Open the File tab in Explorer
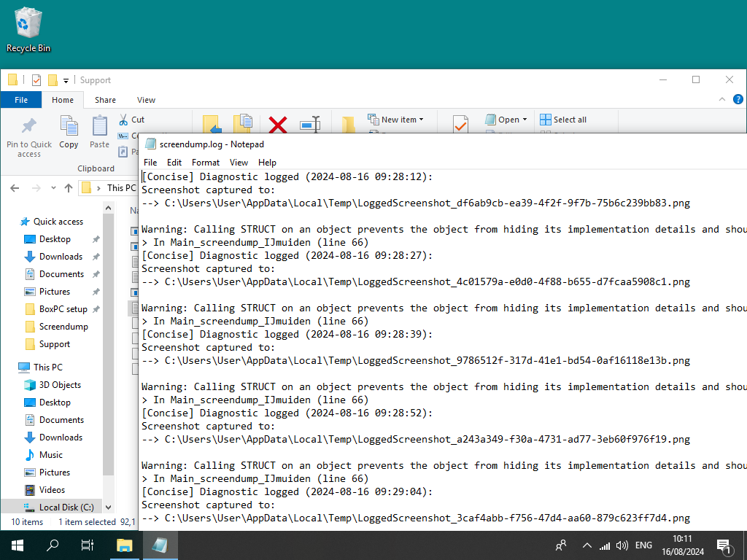Viewport: 747px width, 560px height. 21,100
